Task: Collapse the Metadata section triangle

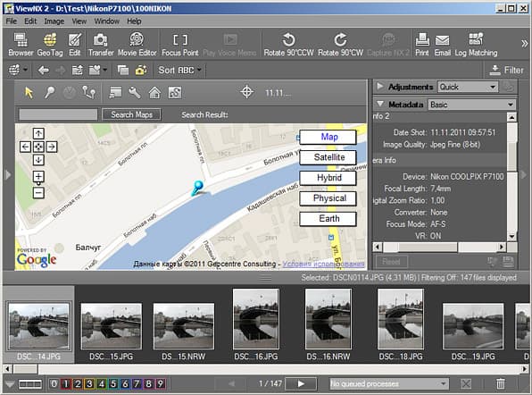Action: [x=380, y=104]
